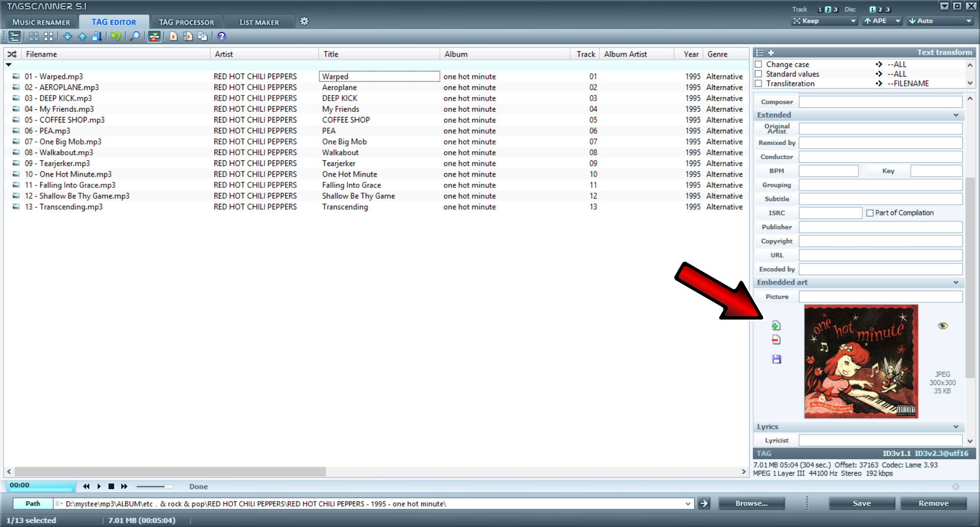Open Change case target arrow --ALL
Viewport: 980px width, 527px height.
[879, 64]
